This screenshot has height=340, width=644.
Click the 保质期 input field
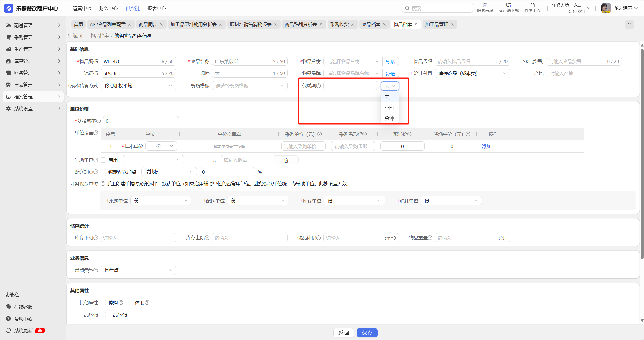[x=351, y=86]
